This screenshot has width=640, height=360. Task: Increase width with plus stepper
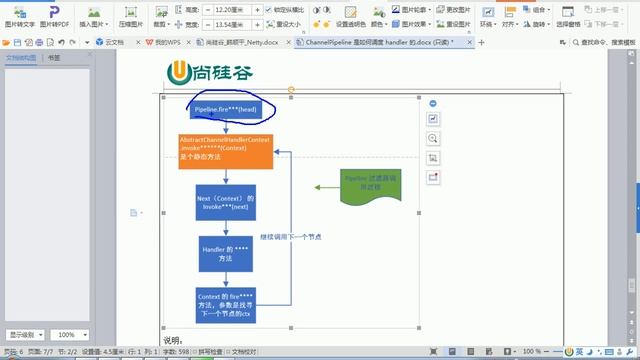click(x=257, y=25)
